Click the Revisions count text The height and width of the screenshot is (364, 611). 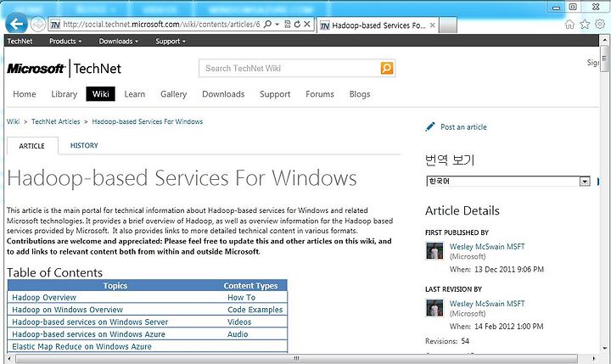tap(447, 341)
